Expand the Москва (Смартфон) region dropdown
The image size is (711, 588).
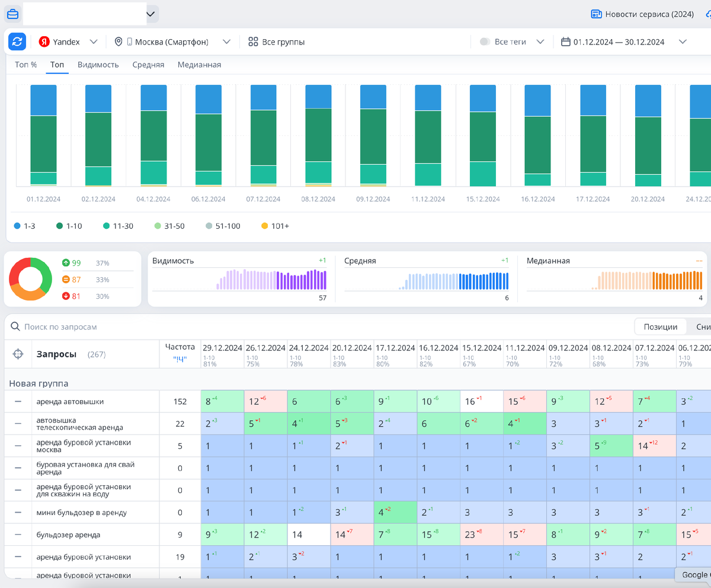coord(226,41)
